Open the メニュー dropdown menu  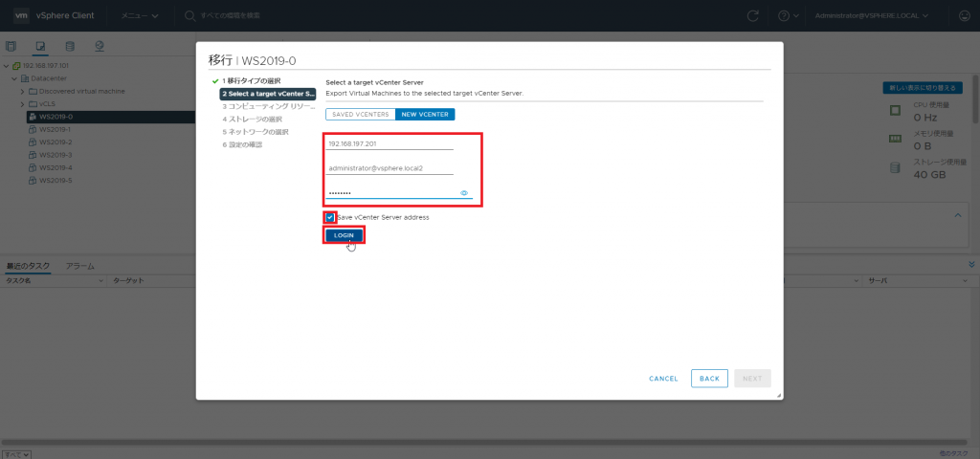(x=140, y=15)
